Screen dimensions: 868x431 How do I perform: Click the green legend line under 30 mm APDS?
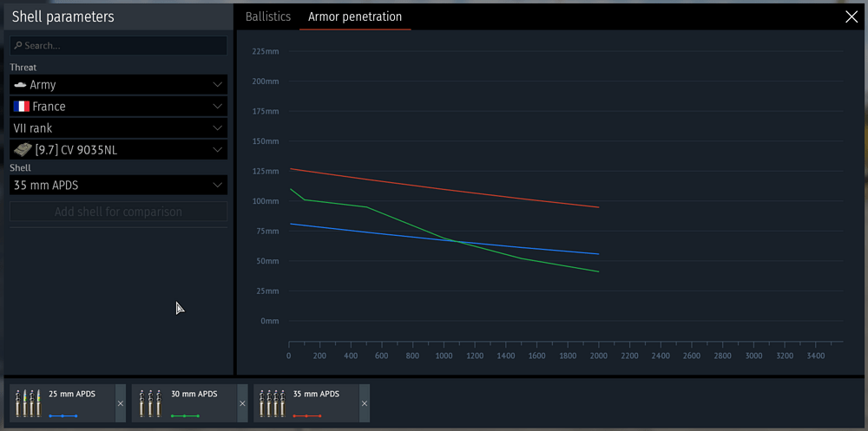(185, 416)
